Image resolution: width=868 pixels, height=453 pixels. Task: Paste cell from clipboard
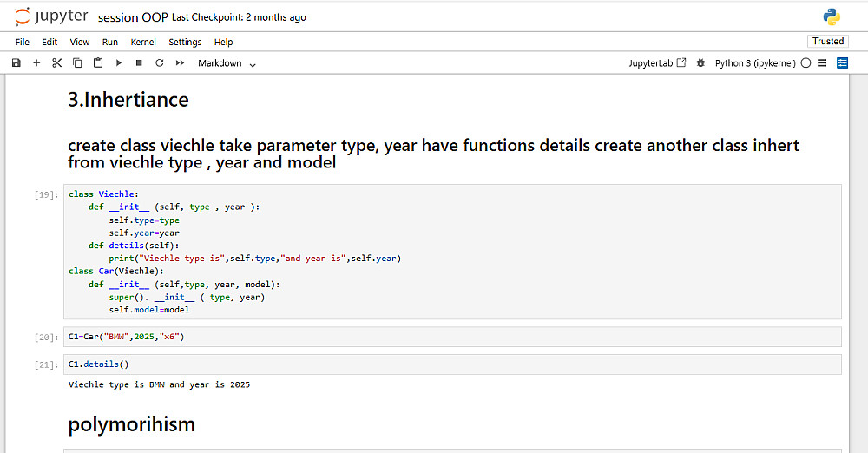(98, 63)
